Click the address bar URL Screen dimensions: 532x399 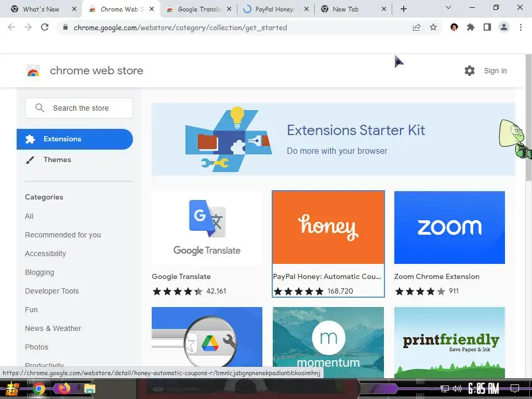pos(180,28)
